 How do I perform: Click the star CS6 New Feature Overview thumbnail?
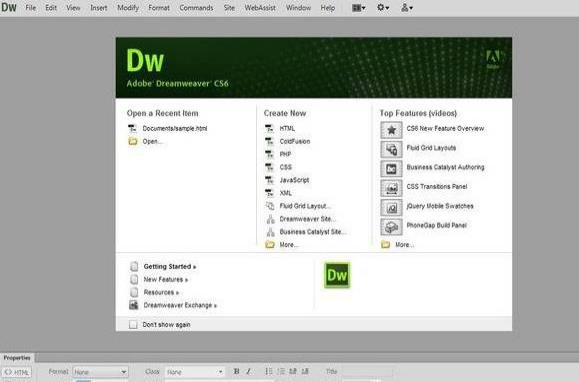[x=391, y=130]
